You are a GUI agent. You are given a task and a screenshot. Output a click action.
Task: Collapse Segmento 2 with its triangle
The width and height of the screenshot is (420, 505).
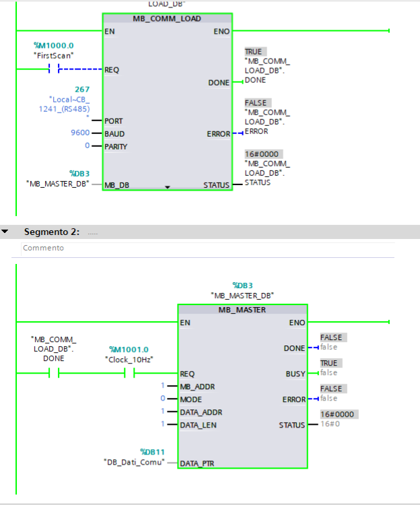pos(5,232)
